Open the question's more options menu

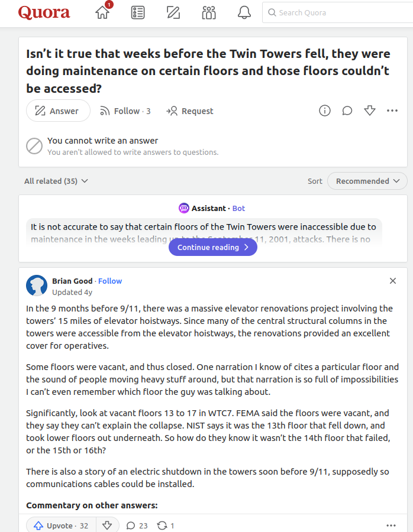[392, 111]
